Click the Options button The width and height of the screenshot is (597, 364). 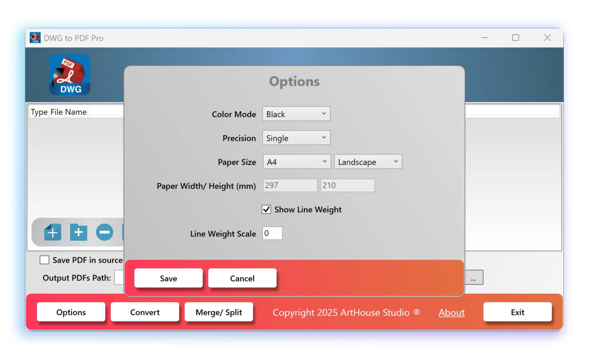(x=71, y=312)
